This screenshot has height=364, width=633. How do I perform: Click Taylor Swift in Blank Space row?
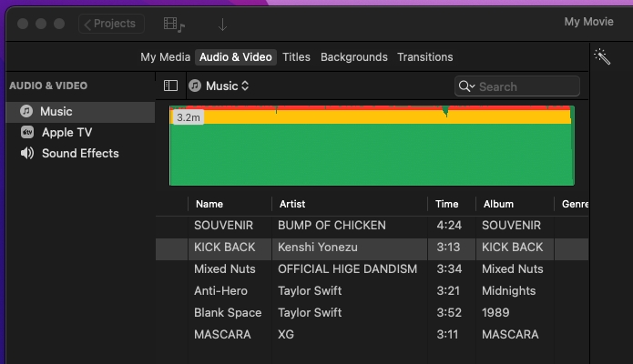click(310, 312)
